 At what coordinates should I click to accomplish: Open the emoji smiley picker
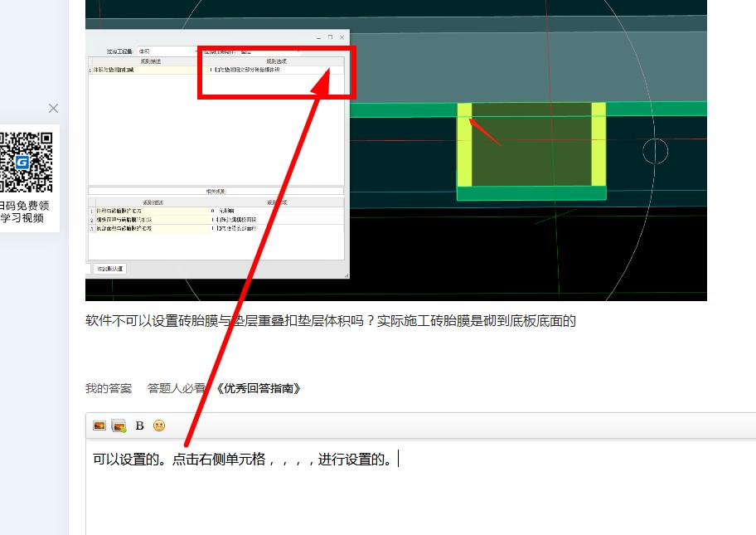point(159,426)
